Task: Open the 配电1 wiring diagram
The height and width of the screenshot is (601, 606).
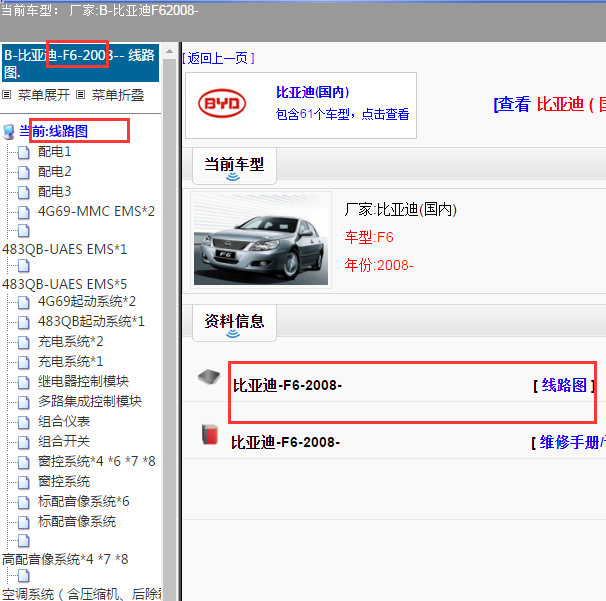Action: 54,152
